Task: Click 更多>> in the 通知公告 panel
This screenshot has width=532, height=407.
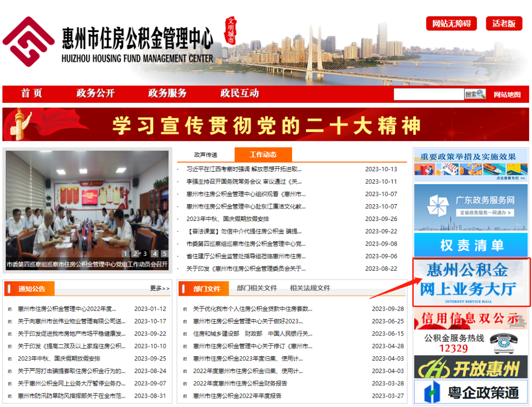Action: (160, 288)
